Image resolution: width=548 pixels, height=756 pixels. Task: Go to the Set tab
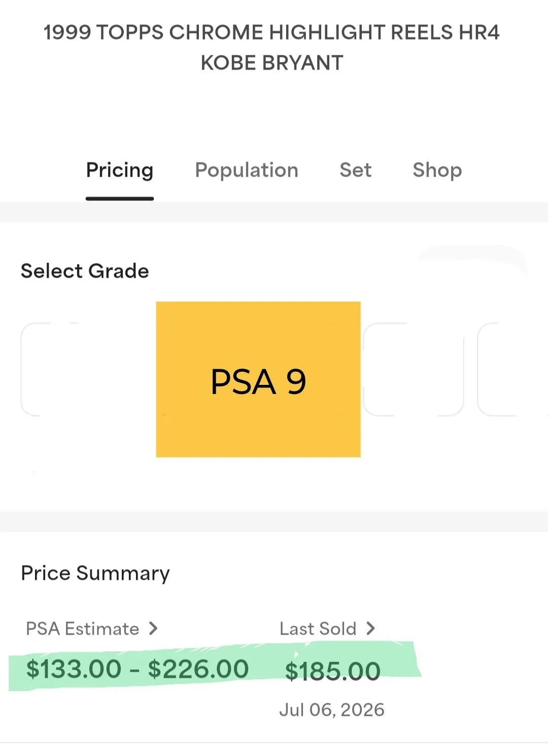pyautogui.click(x=356, y=170)
